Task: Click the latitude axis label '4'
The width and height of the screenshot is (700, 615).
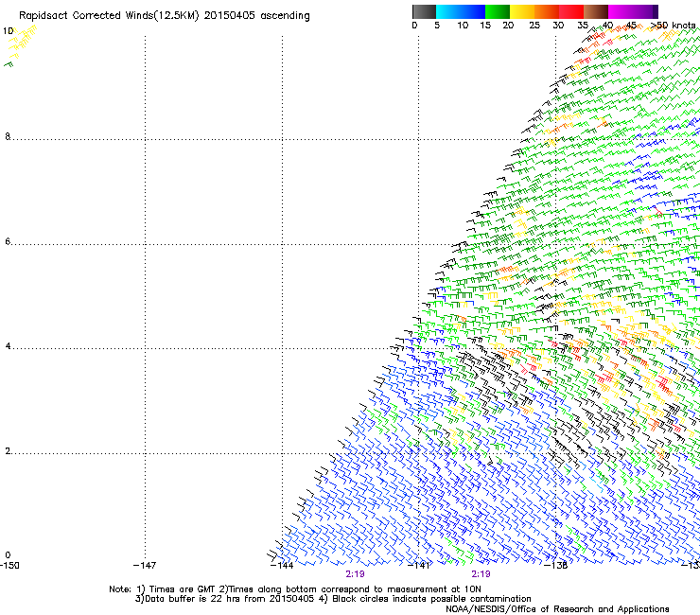Action: click(x=8, y=346)
